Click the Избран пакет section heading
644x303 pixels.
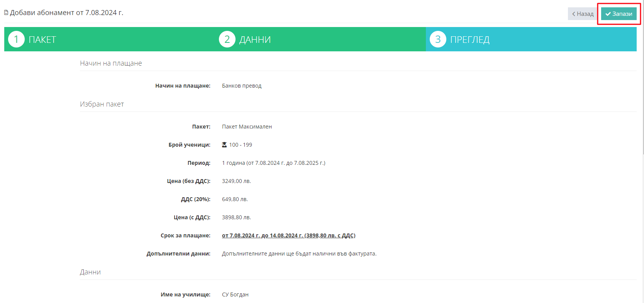[102, 104]
